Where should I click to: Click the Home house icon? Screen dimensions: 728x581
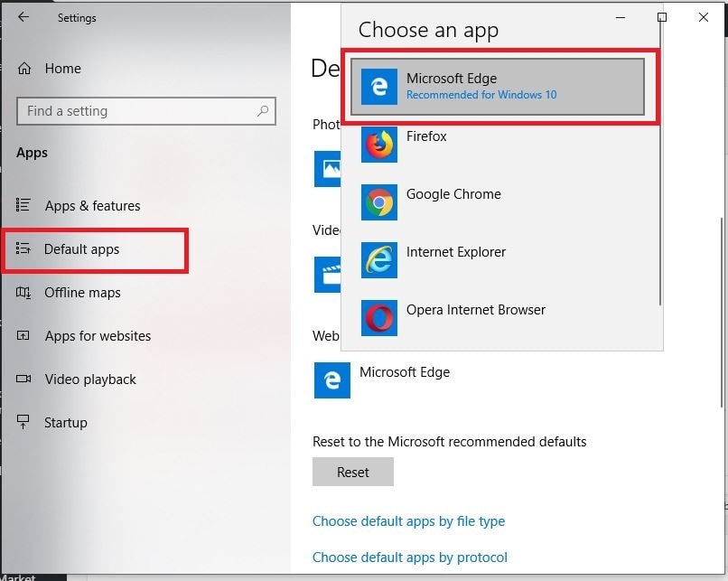pyautogui.click(x=24, y=69)
